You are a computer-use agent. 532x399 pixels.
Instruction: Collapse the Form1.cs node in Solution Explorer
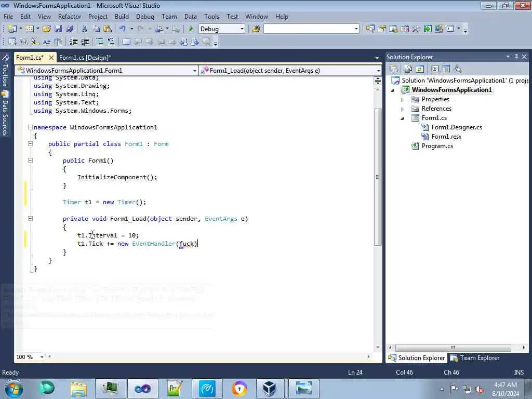(x=403, y=118)
